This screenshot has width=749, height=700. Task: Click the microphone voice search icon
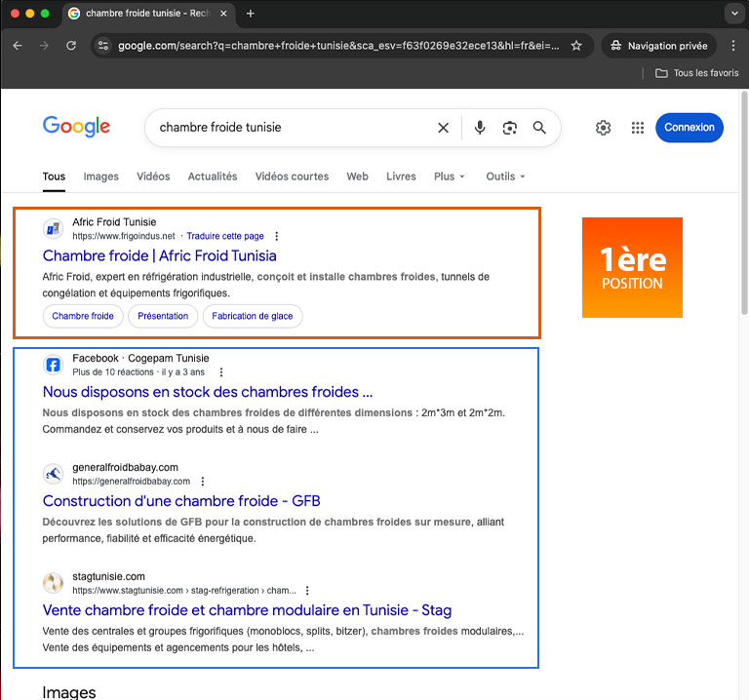pyautogui.click(x=479, y=128)
